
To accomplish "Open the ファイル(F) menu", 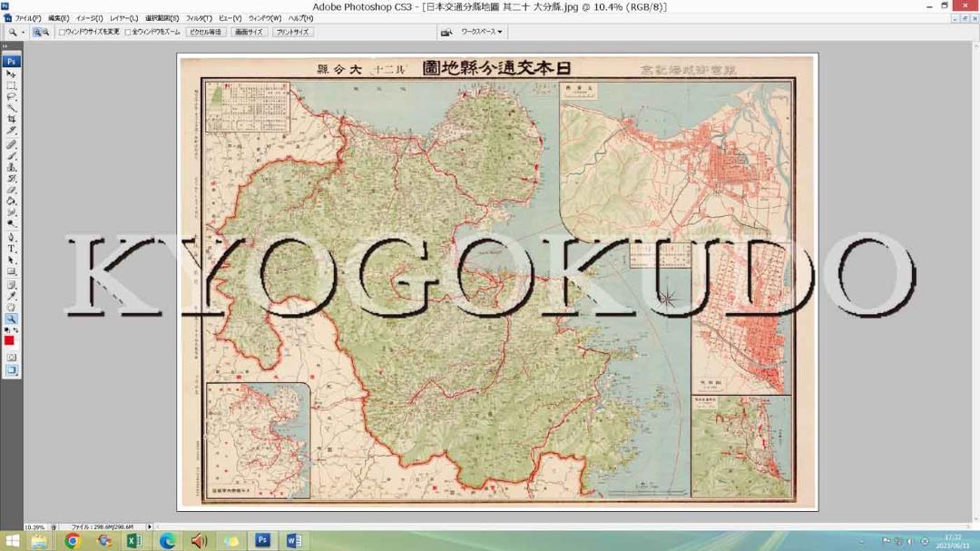I will (27, 19).
